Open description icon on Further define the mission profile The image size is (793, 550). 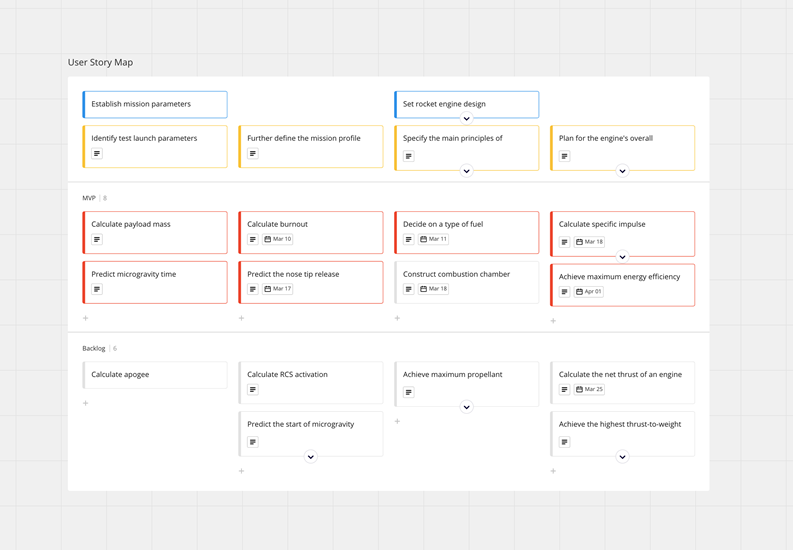point(253,154)
